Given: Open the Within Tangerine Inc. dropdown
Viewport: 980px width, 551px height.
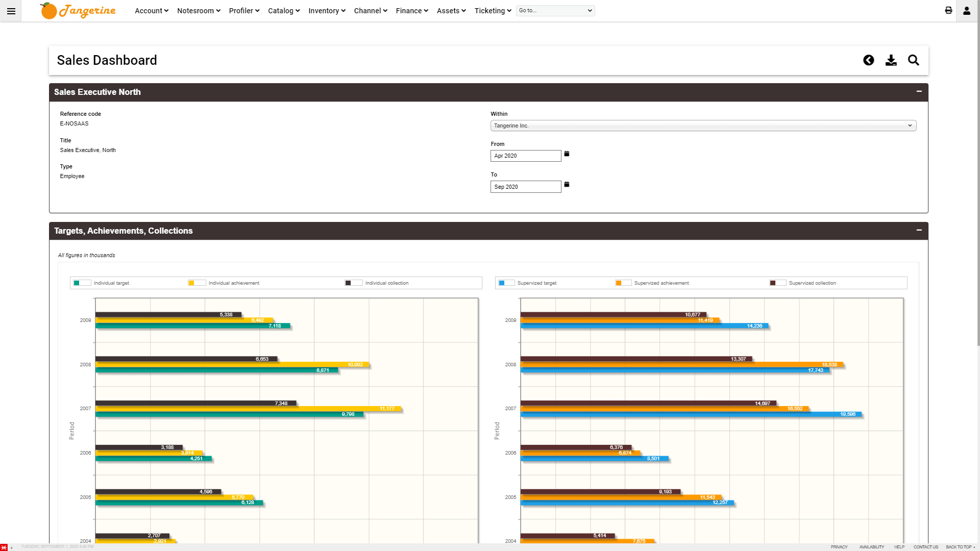Looking at the screenshot, I should coord(703,126).
